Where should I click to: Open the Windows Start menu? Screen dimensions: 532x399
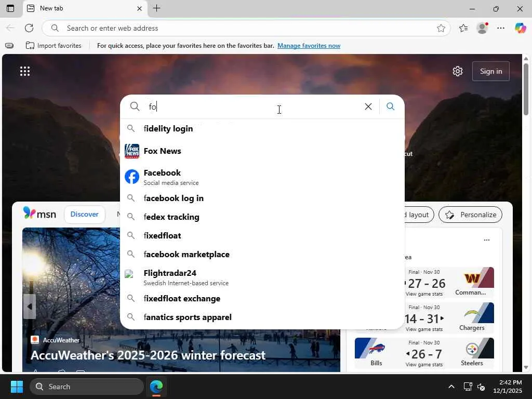pyautogui.click(x=17, y=387)
